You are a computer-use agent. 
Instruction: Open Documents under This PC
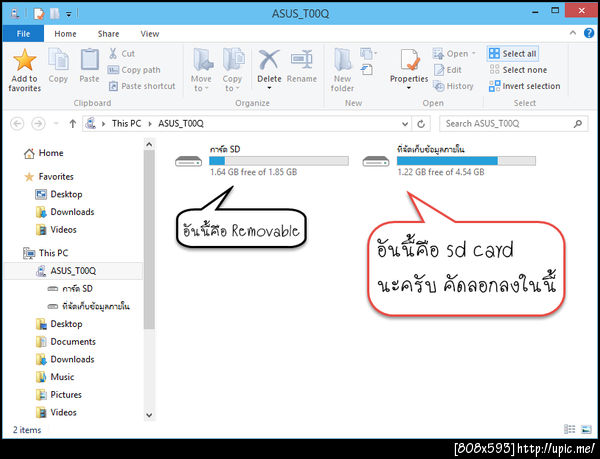(x=65, y=342)
